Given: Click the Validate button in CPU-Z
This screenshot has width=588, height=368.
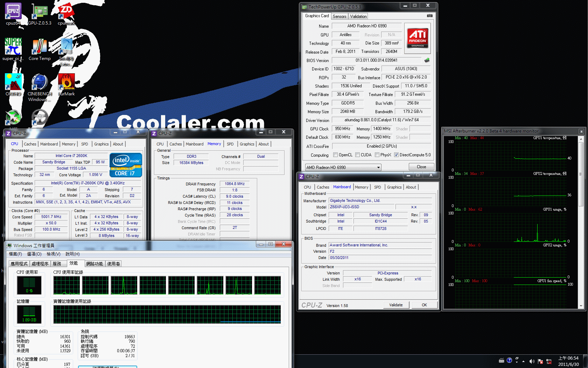Looking at the screenshot, I should tap(396, 305).
